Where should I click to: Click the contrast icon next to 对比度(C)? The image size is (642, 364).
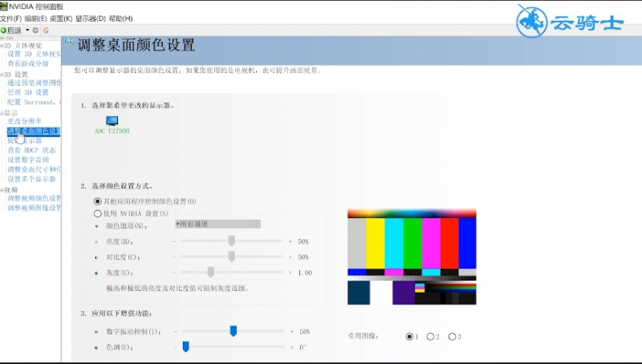click(x=96, y=257)
